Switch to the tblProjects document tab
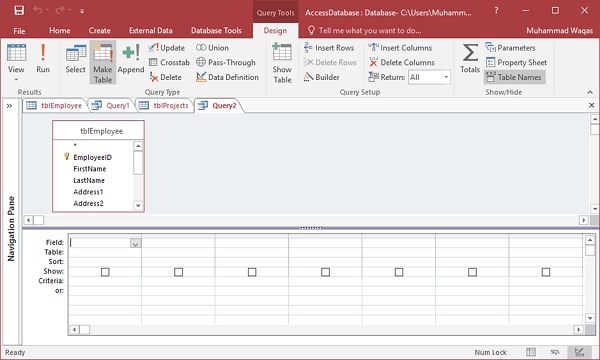 (x=164, y=106)
